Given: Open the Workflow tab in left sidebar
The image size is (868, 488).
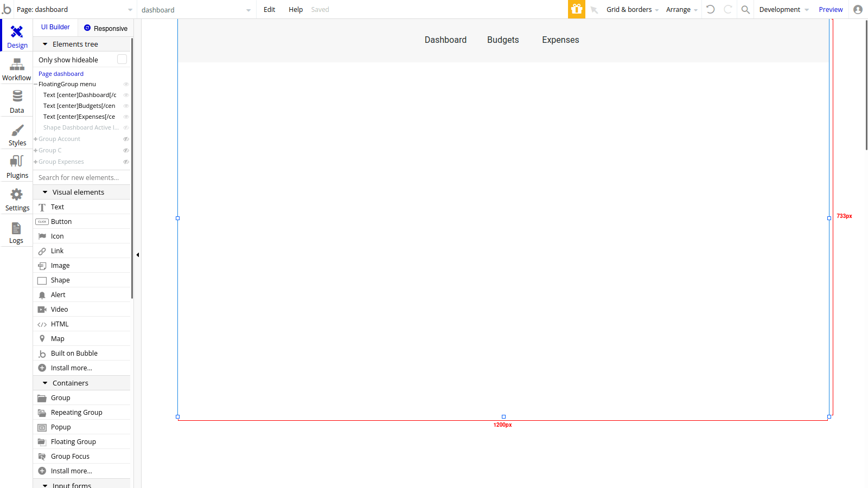Looking at the screenshot, I should [x=16, y=69].
